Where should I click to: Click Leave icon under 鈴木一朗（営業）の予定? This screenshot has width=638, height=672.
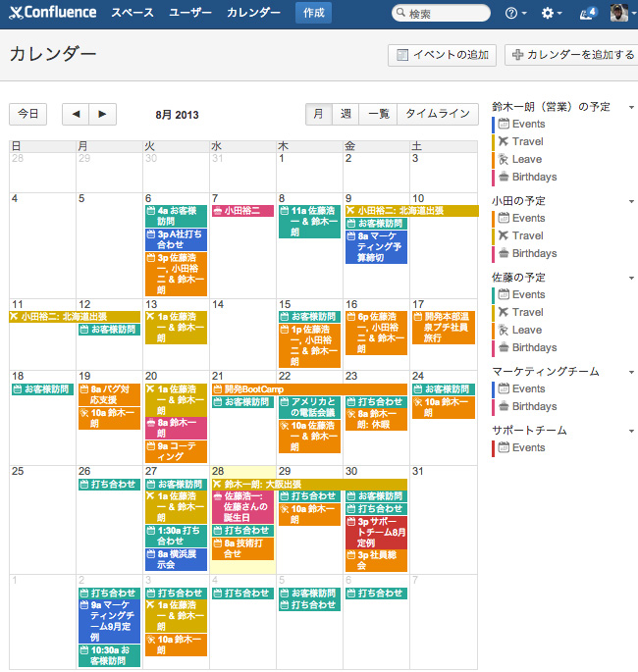click(x=504, y=160)
